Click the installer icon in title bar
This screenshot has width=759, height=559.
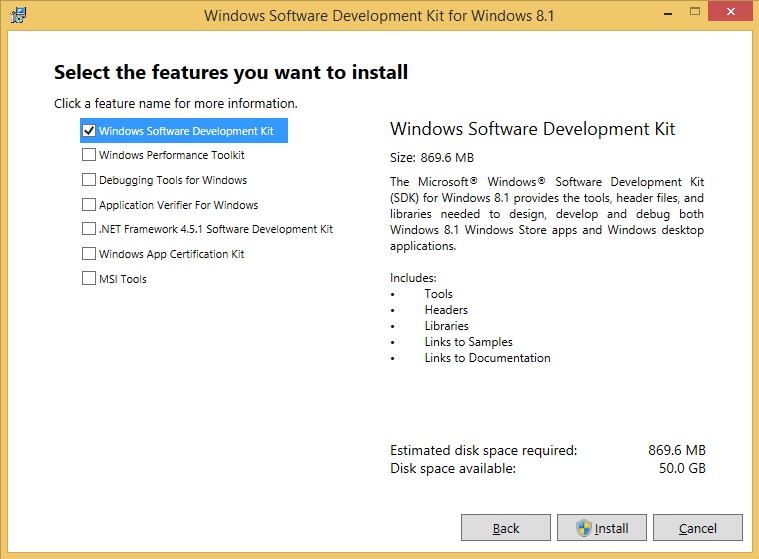[17, 16]
